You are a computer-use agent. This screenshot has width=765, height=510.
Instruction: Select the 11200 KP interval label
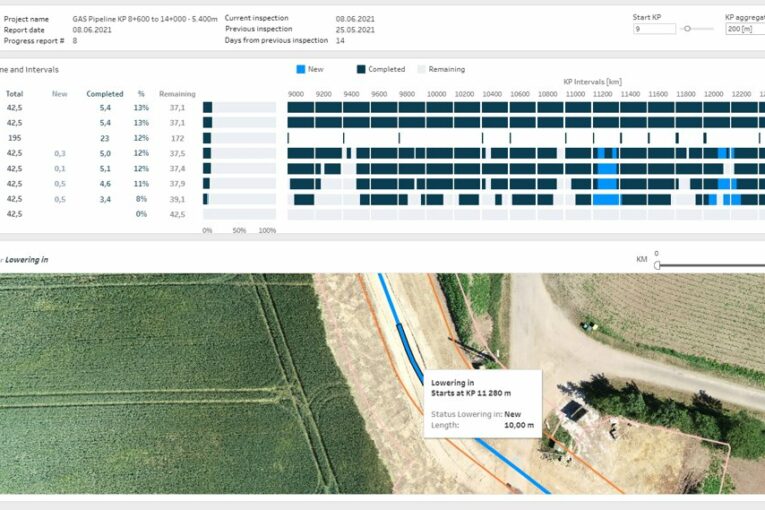[x=603, y=94]
